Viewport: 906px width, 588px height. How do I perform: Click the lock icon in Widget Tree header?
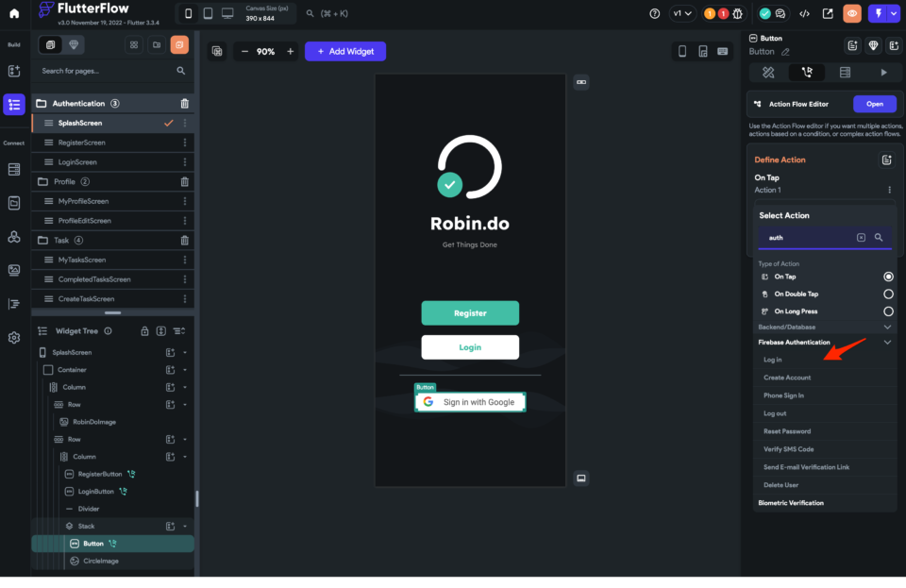coord(145,330)
